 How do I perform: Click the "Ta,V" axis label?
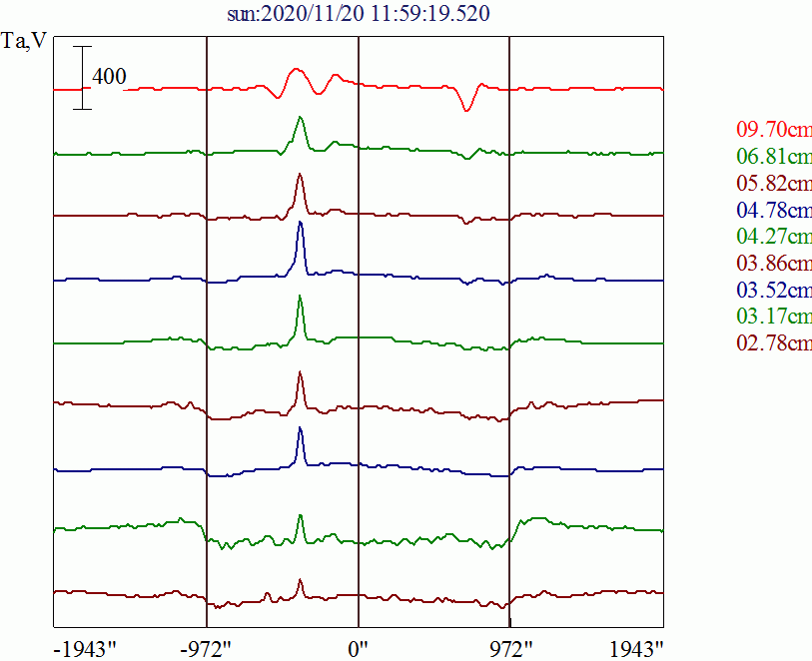[x=24, y=40]
